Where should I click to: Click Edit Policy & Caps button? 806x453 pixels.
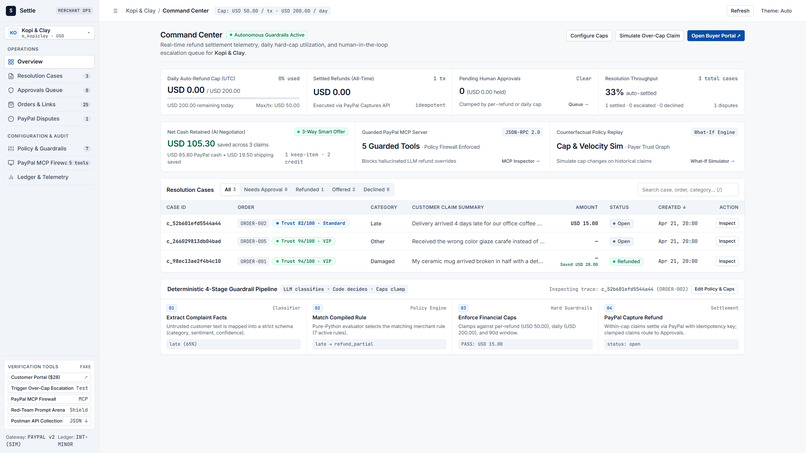(x=715, y=289)
